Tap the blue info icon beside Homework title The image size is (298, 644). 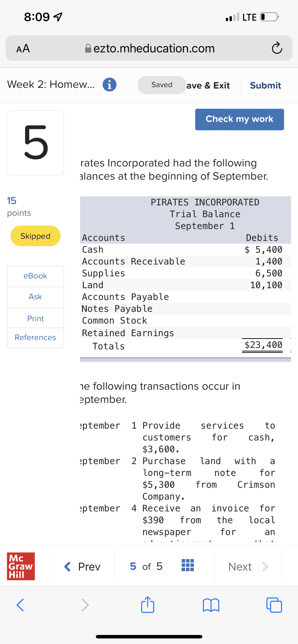coord(109,85)
